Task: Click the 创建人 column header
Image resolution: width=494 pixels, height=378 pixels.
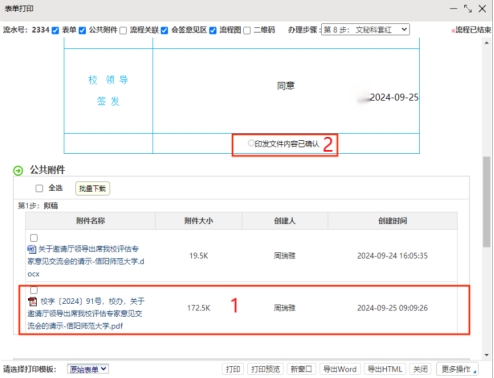Action: point(285,221)
